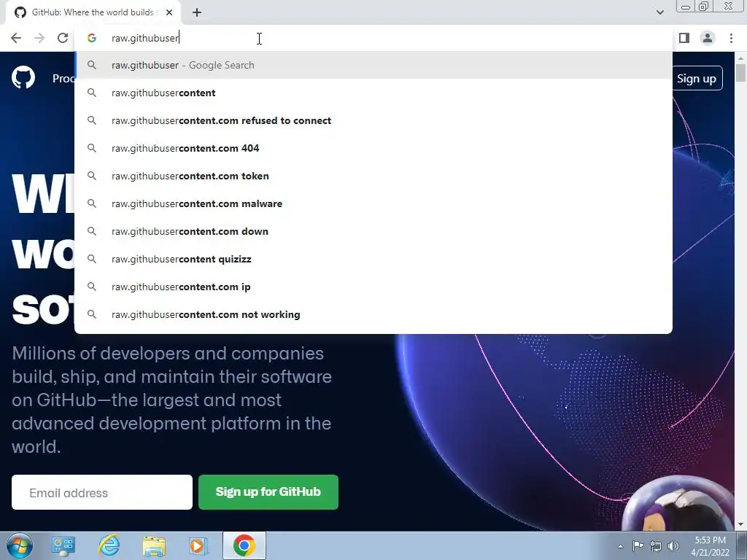Click the browser back arrow
The height and width of the screenshot is (560, 747).
pyautogui.click(x=16, y=38)
